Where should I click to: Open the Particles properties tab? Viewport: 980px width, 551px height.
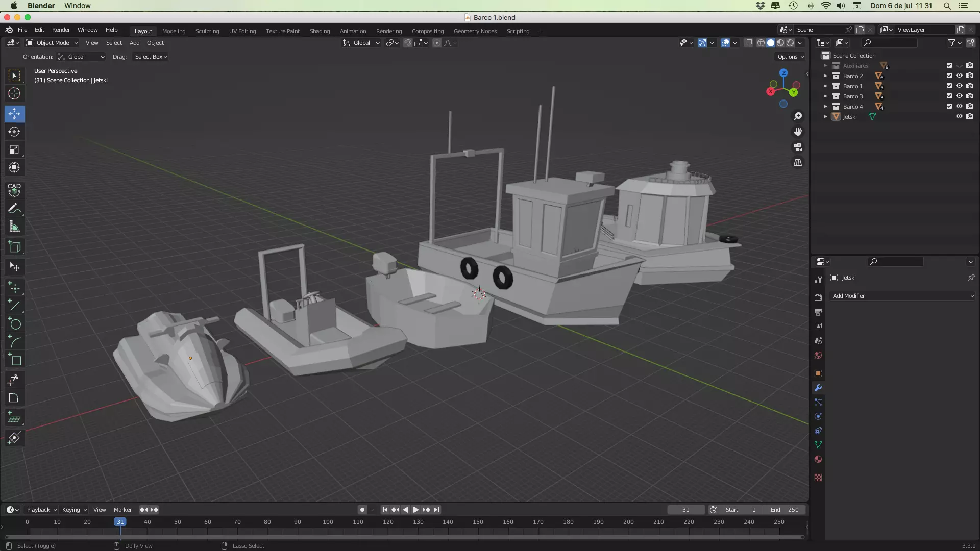tap(818, 402)
